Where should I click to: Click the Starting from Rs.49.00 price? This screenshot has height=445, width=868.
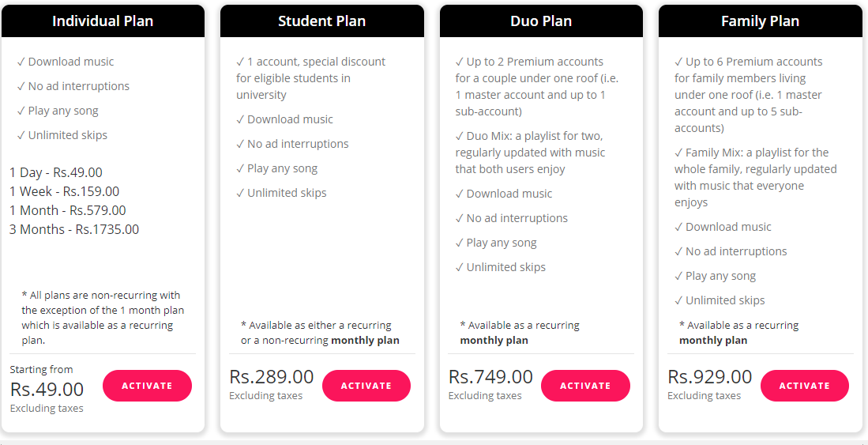pos(47,389)
